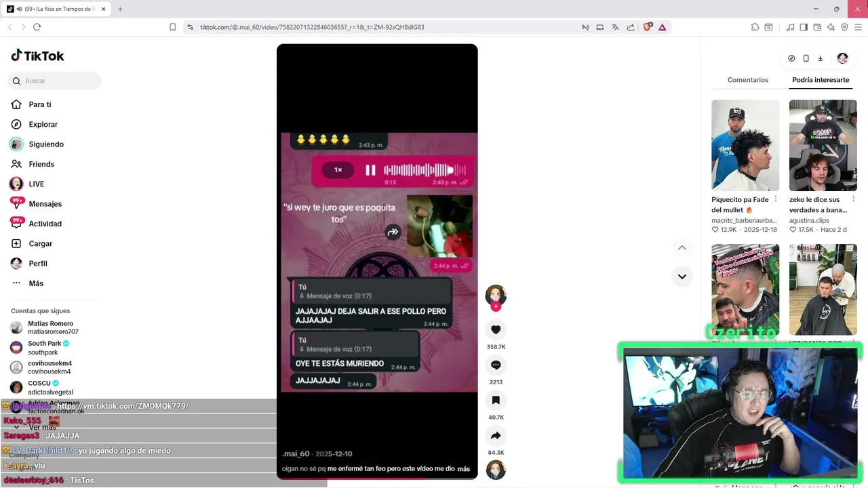The width and height of the screenshot is (868, 488).
Task: Open macritc_barberiaurba author link
Action: click(x=745, y=220)
